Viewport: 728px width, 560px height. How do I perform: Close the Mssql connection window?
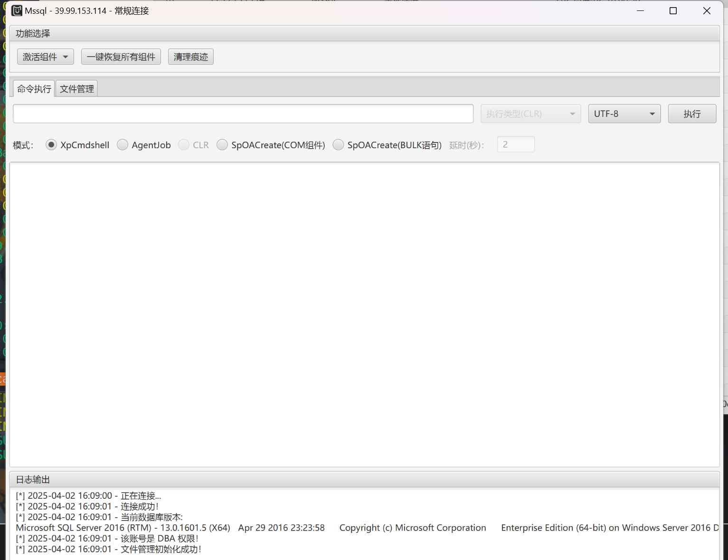707,10
